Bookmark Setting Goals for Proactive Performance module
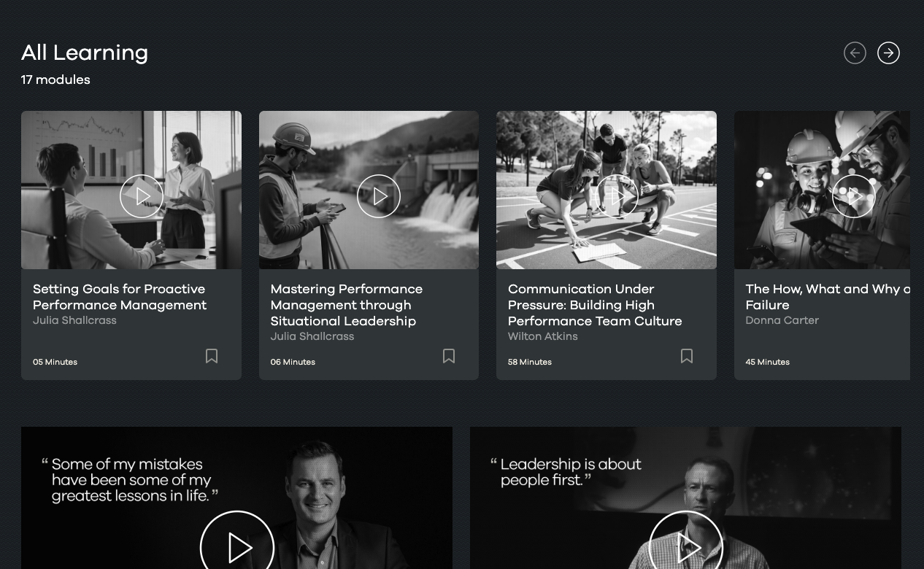Image resolution: width=924 pixels, height=569 pixels. [212, 356]
